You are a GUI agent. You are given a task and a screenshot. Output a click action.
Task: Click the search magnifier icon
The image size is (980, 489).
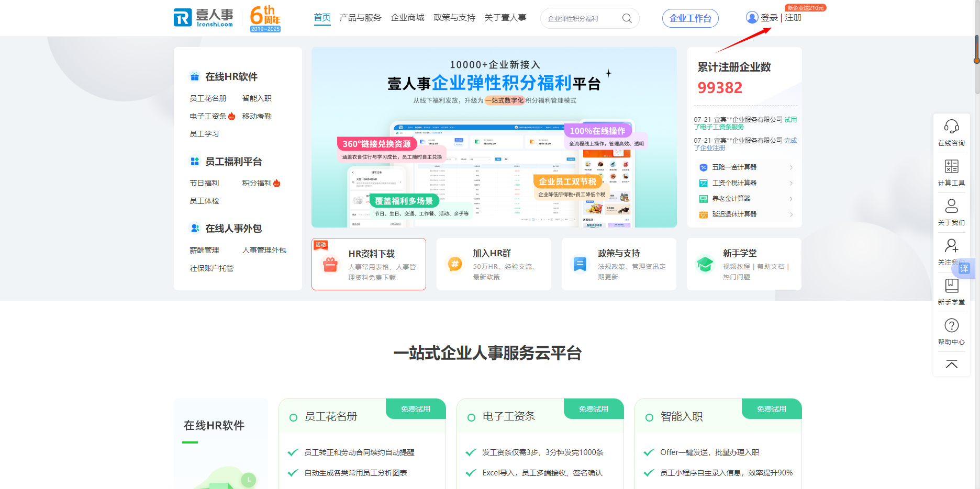click(627, 18)
